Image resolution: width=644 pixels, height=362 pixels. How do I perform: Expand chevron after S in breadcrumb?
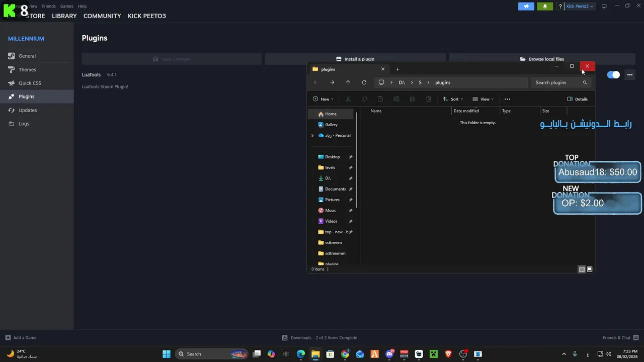click(429, 82)
